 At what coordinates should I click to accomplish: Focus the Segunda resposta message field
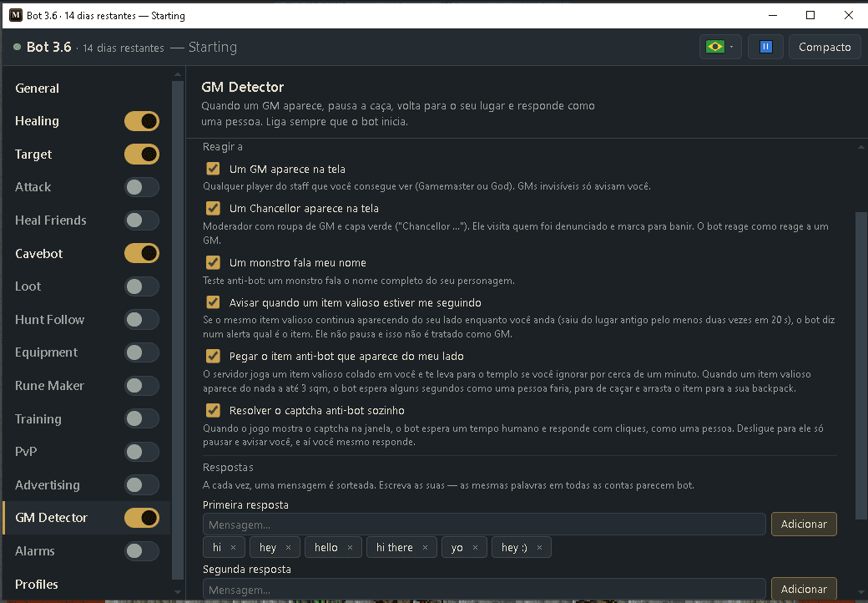(x=484, y=589)
